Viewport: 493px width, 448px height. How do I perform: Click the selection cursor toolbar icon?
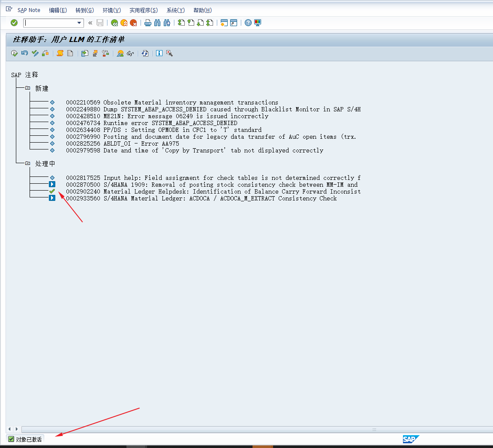point(169,54)
